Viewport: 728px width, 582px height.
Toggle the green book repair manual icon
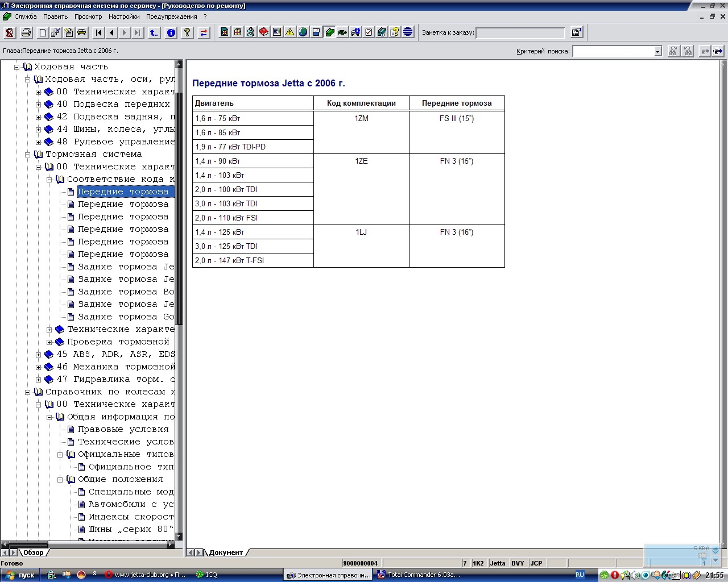tap(329, 32)
